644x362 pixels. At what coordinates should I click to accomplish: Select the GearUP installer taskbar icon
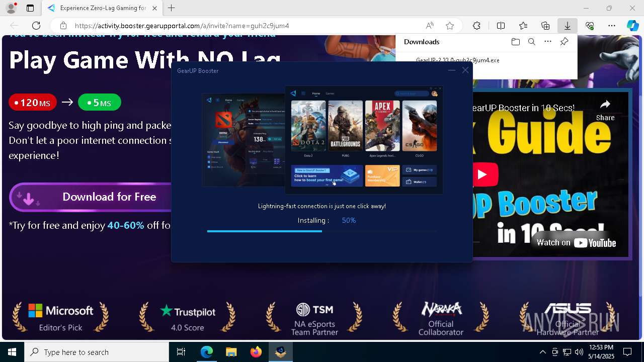pyautogui.click(x=281, y=352)
